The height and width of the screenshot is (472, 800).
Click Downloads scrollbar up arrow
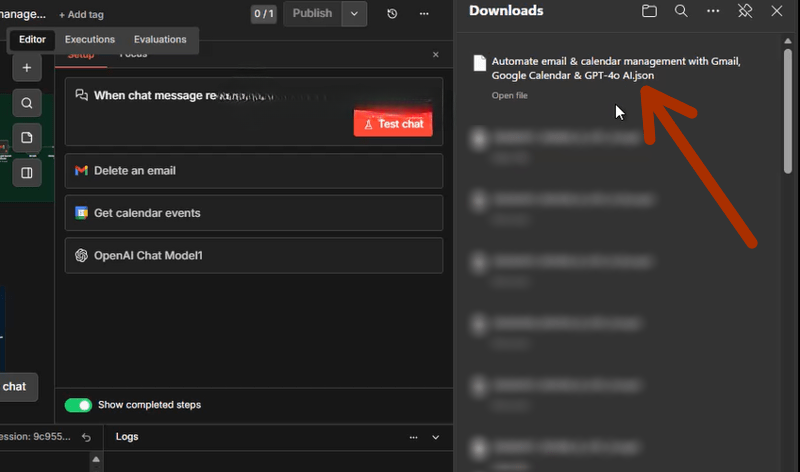tap(788, 40)
